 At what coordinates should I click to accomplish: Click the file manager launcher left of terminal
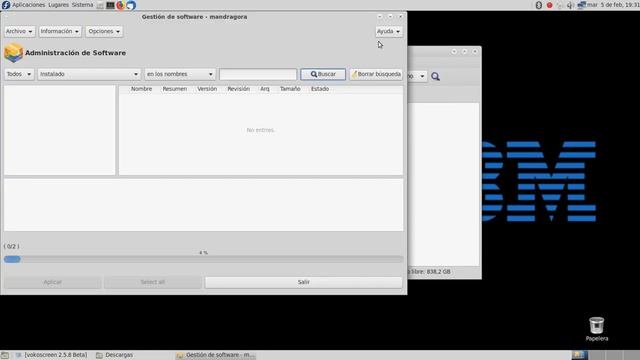pos(100,5)
